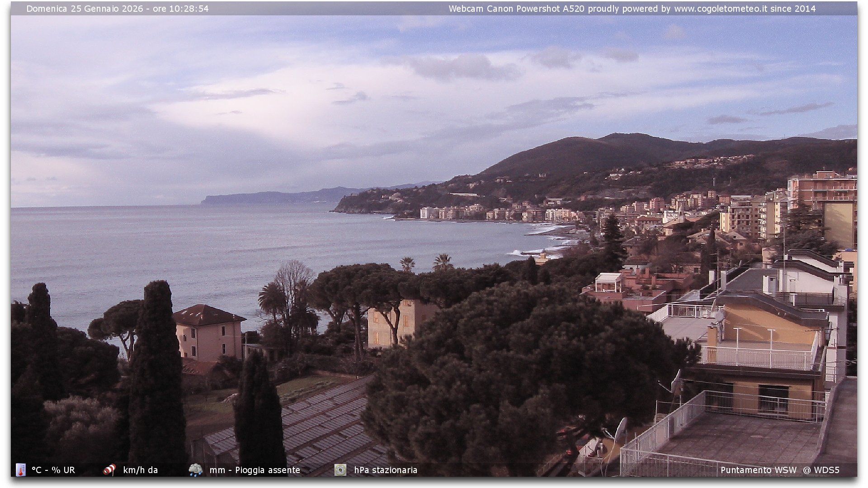Click the thermometer temperature icon

pos(20,470)
